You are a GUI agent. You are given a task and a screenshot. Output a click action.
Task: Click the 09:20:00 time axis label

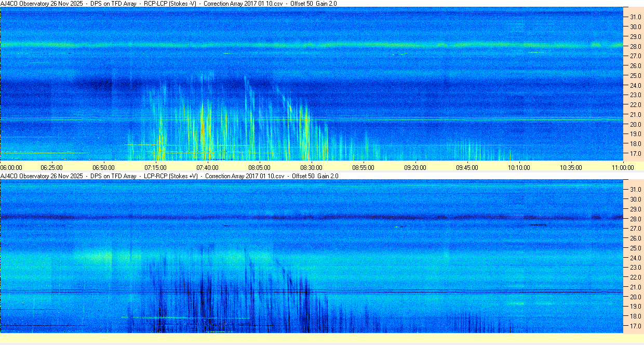pos(415,167)
